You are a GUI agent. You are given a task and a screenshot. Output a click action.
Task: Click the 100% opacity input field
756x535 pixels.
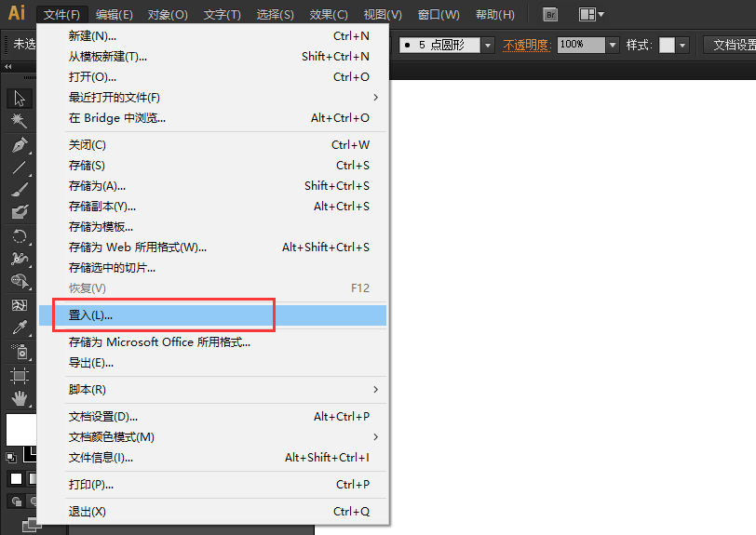coord(581,45)
